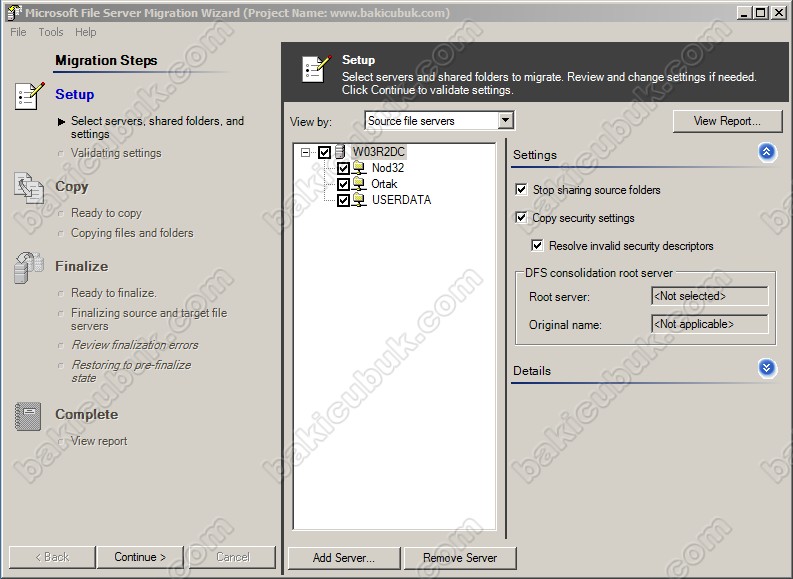Click the Nod32 shared folder icon
Screen dimensions: 793x579
pyautogui.click(x=359, y=168)
